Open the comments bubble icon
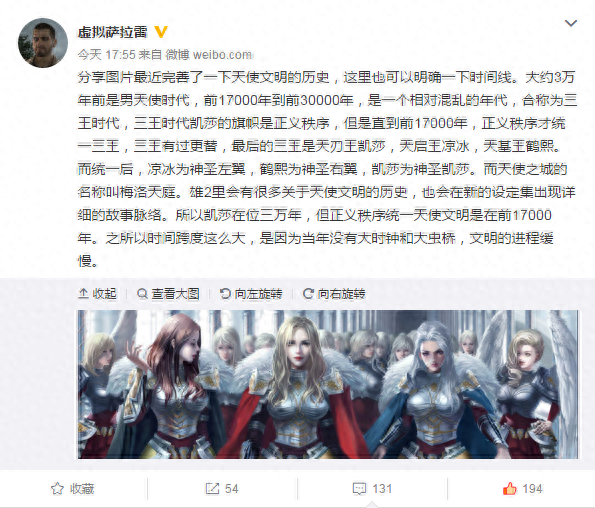The image size is (595, 508). click(359, 489)
